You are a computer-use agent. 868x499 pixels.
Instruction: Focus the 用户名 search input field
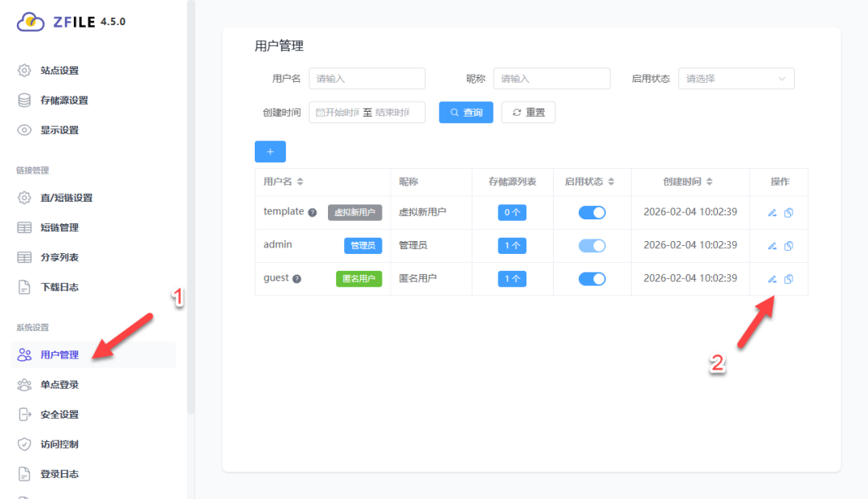click(366, 79)
